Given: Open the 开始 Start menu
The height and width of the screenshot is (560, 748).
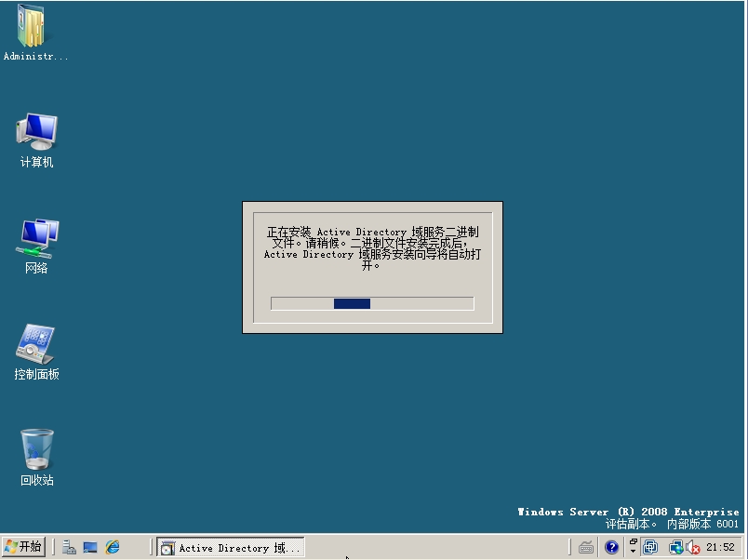Looking at the screenshot, I should click(23, 547).
